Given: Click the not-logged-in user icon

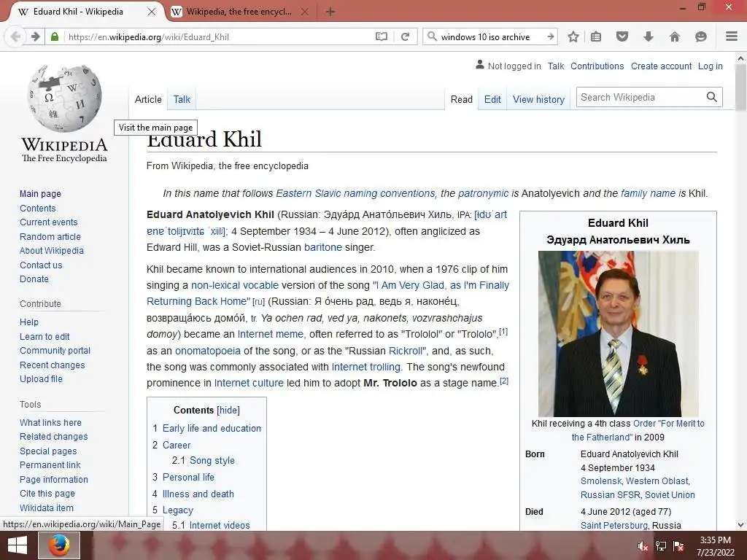Looking at the screenshot, I should coord(480,65).
